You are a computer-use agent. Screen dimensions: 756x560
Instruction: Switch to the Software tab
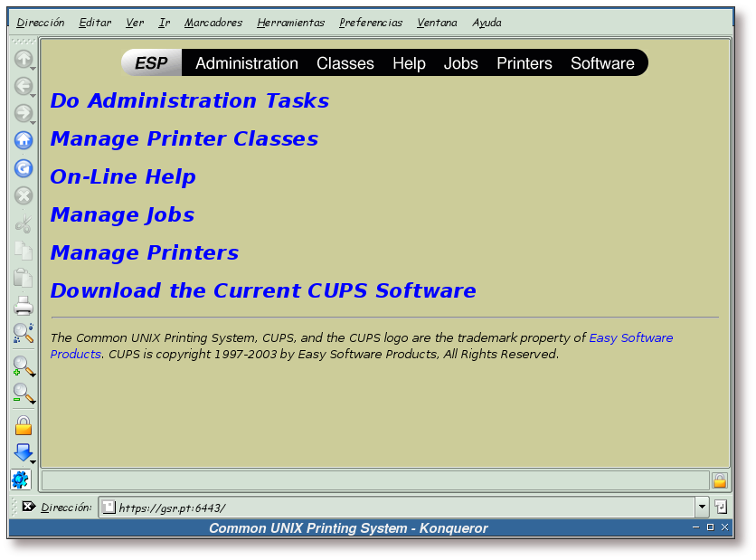coord(602,63)
